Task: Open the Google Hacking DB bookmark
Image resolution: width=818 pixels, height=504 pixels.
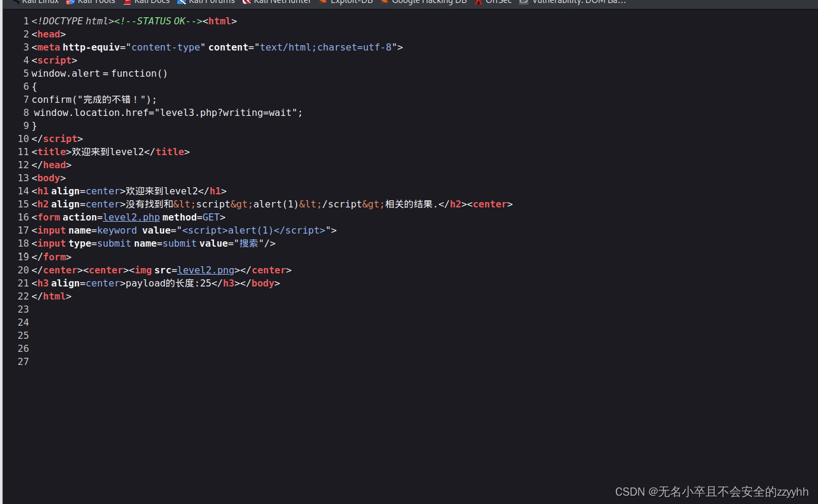Action: point(423,2)
